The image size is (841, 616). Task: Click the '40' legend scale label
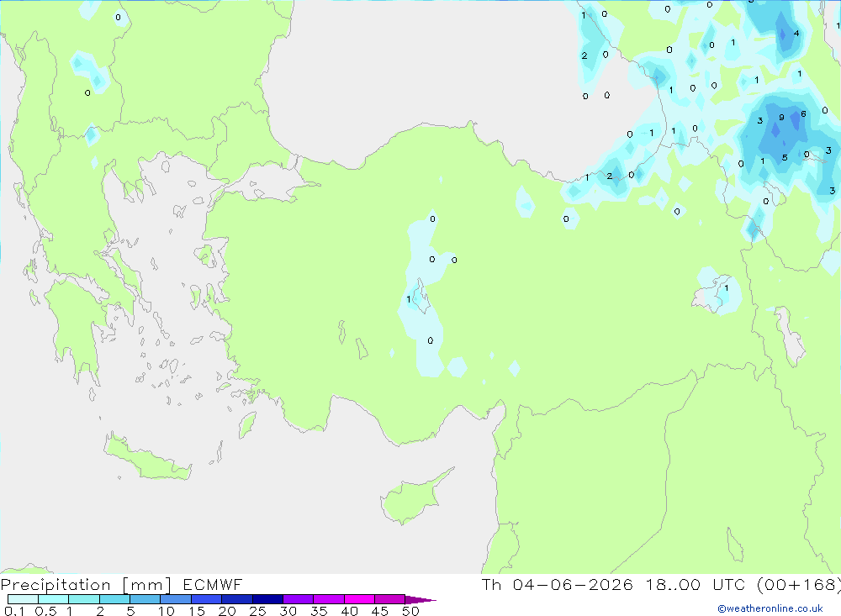pos(349,611)
